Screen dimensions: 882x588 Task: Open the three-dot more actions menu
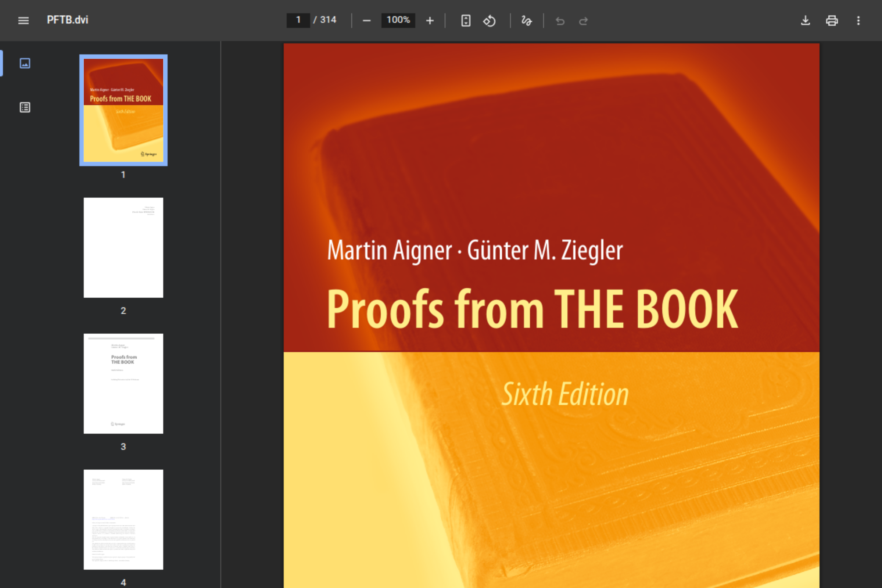(x=858, y=21)
